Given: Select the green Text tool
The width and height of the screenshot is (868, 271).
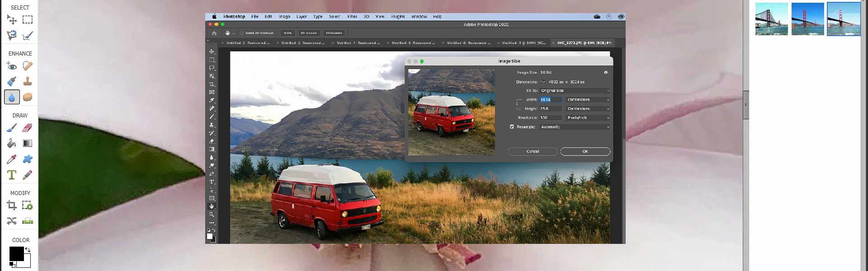Looking at the screenshot, I should pyautogui.click(x=12, y=175).
